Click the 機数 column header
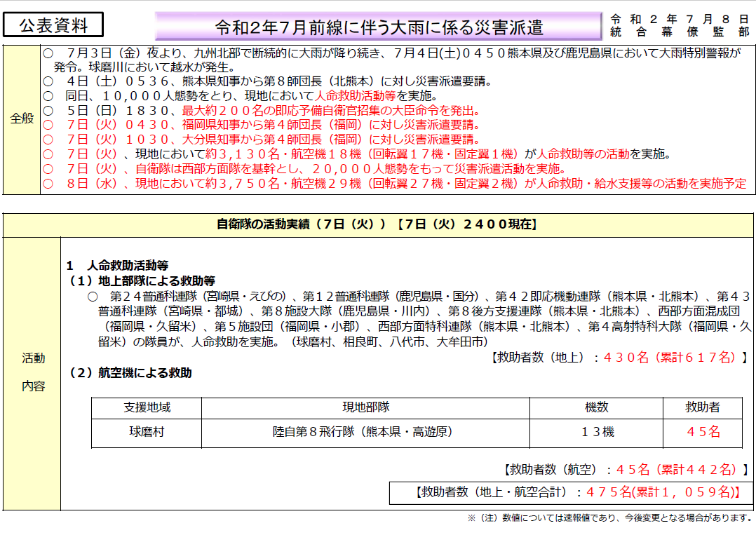Screen dimensions: 756x535 pos(596,408)
